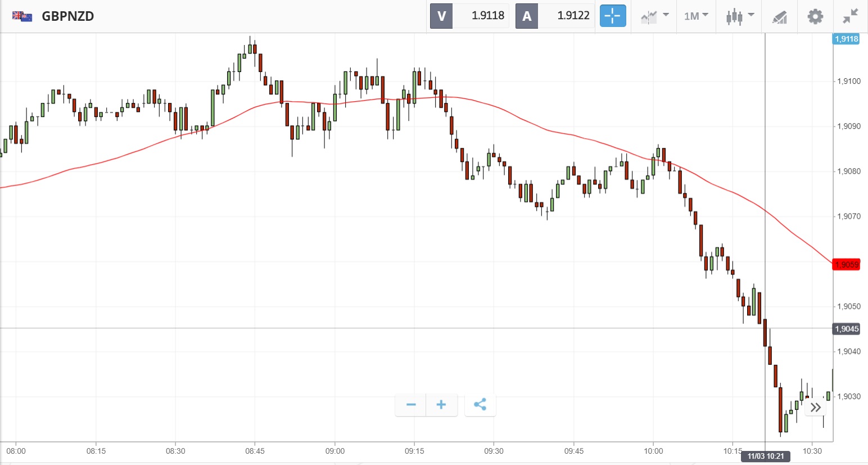This screenshot has height=465, width=868.
Task: Click the 09:00 time axis label
Action: point(334,451)
